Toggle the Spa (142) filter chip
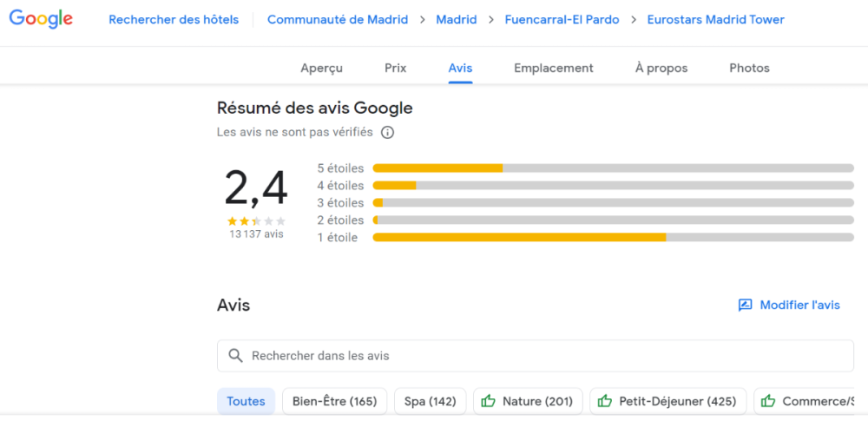The height and width of the screenshot is (421, 868). [427, 401]
